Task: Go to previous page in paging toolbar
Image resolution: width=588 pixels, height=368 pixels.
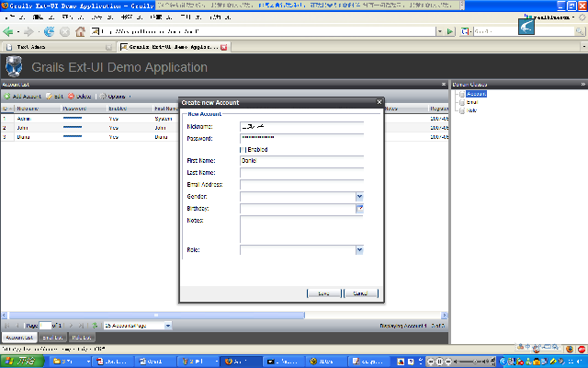Action: [x=17, y=326]
